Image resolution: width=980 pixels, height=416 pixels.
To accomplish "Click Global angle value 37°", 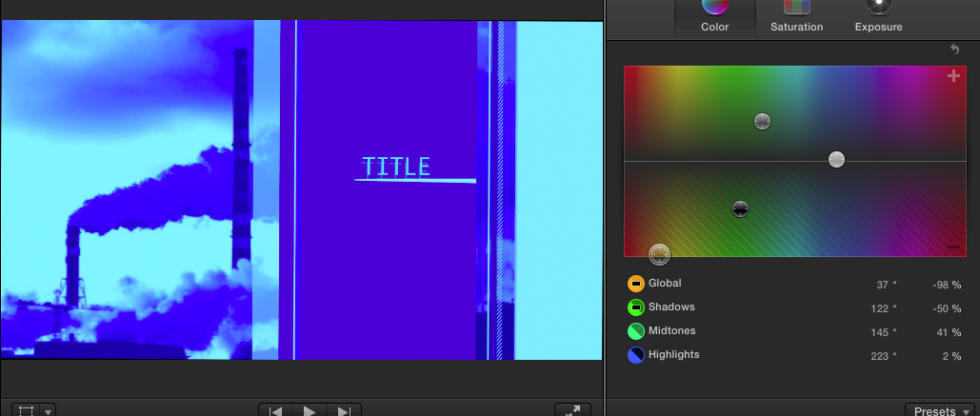I will pos(887,285).
